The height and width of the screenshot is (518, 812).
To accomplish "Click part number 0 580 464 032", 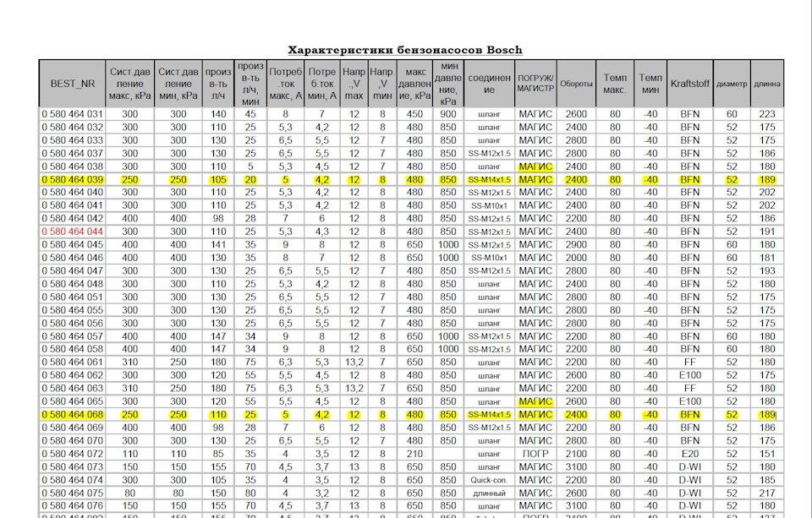I will (73, 128).
